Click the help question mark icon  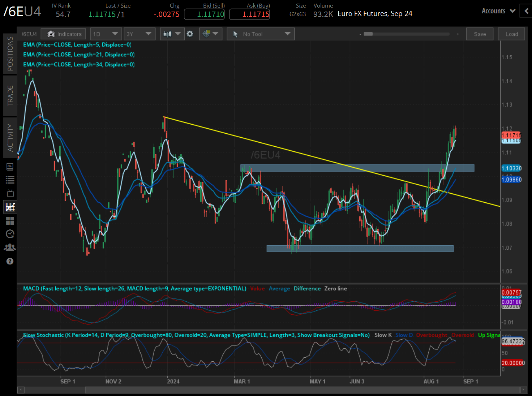(10, 261)
